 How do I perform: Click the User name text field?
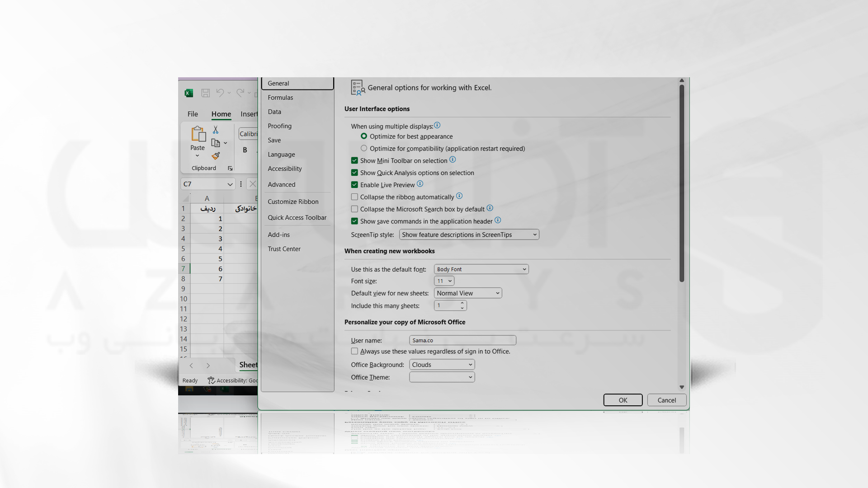pos(462,340)
